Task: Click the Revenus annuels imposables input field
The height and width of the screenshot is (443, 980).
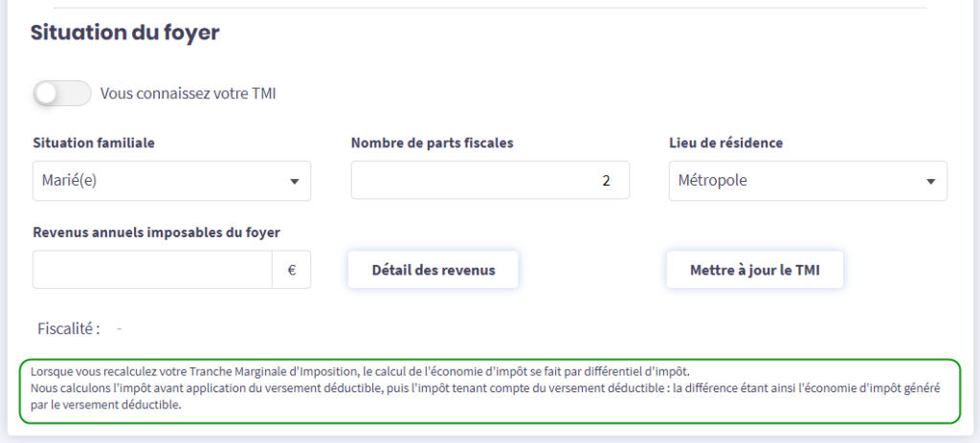Action: point(152,270)
